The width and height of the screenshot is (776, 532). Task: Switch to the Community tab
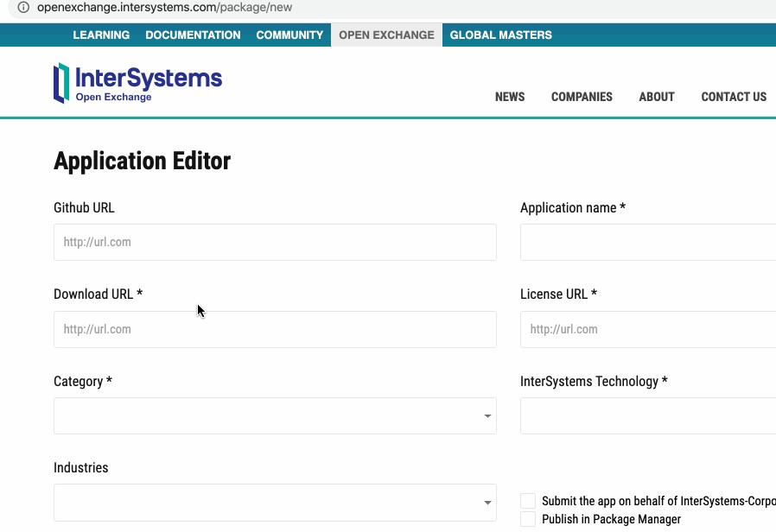pos(289,35)
